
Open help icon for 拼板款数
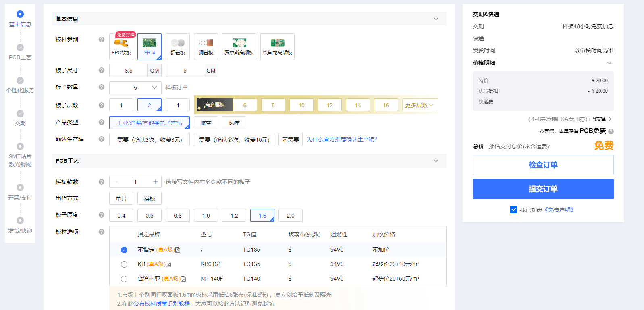102,182
